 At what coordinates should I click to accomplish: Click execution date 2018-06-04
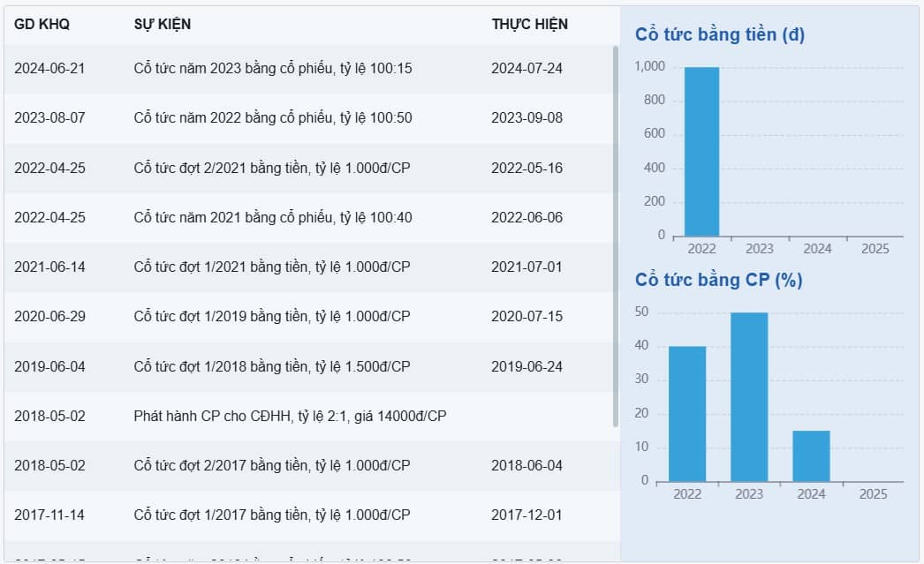pos(526,465)
